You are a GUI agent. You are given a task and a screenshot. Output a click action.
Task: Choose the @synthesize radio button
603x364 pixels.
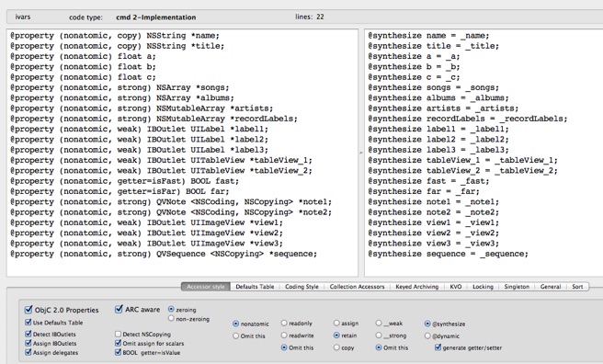(x=427, y=324)
